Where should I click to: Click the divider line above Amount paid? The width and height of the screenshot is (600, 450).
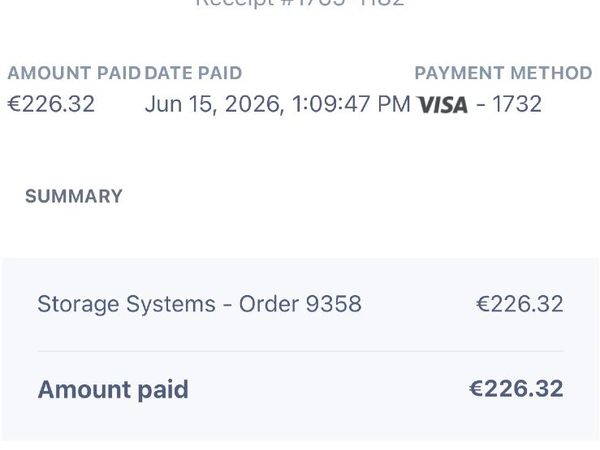(300, 351)
